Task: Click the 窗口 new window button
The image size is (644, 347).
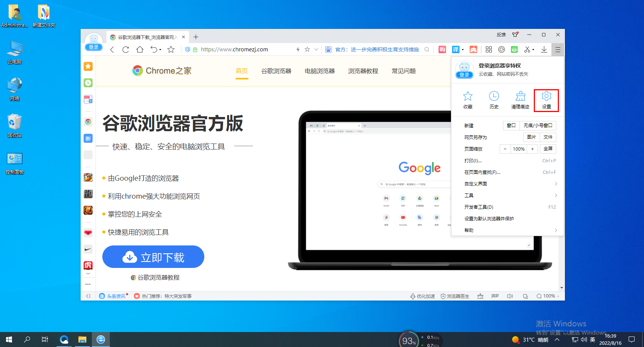Action: (x=511, y=126)
